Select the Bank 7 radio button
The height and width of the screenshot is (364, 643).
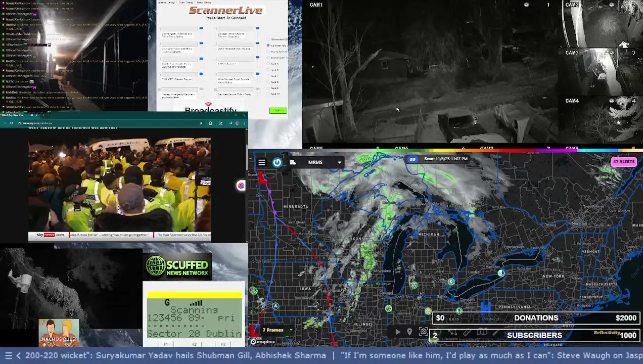coord(268,76)
